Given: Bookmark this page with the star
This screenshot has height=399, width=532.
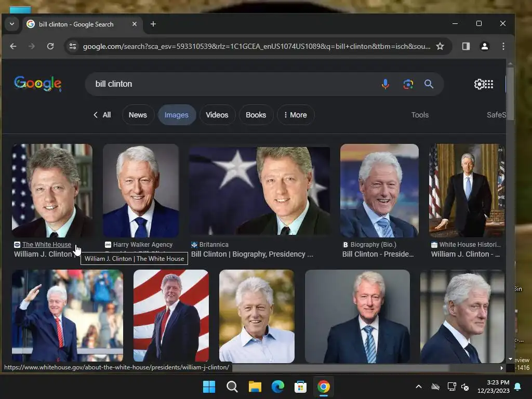Looking at the screenshot, I should [x=440, y=46].
